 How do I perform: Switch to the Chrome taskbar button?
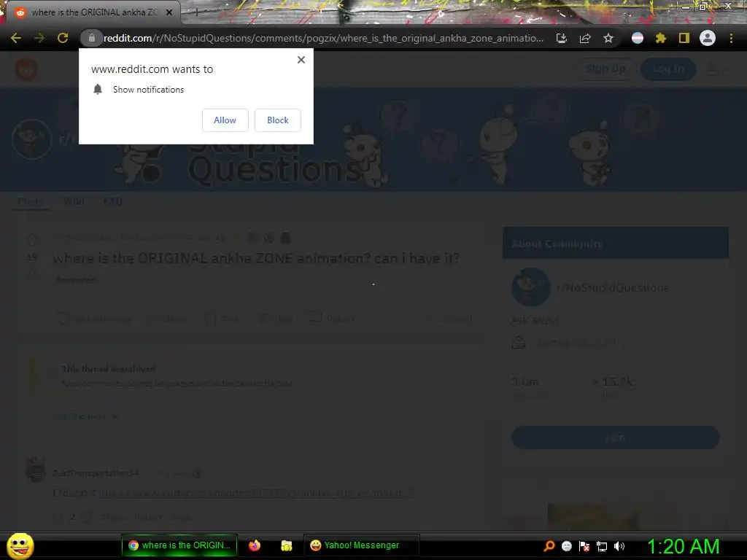coord(179,545)
